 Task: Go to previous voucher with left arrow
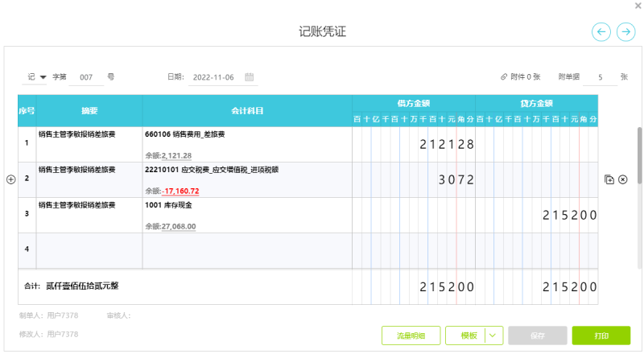click(601, 31)
